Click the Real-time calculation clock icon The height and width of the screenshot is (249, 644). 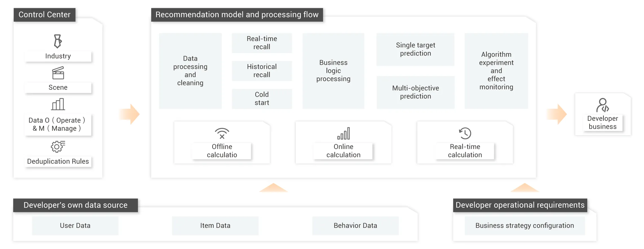point(465,133)
